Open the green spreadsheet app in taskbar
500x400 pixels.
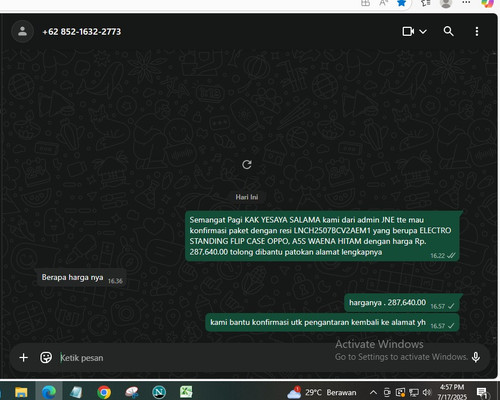pyautogui.click(x=186, y=392)
